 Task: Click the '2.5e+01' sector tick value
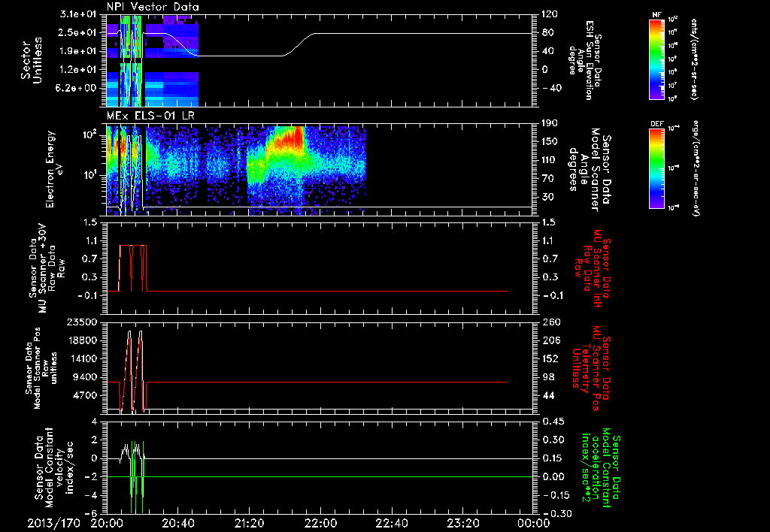click(78, 32)
